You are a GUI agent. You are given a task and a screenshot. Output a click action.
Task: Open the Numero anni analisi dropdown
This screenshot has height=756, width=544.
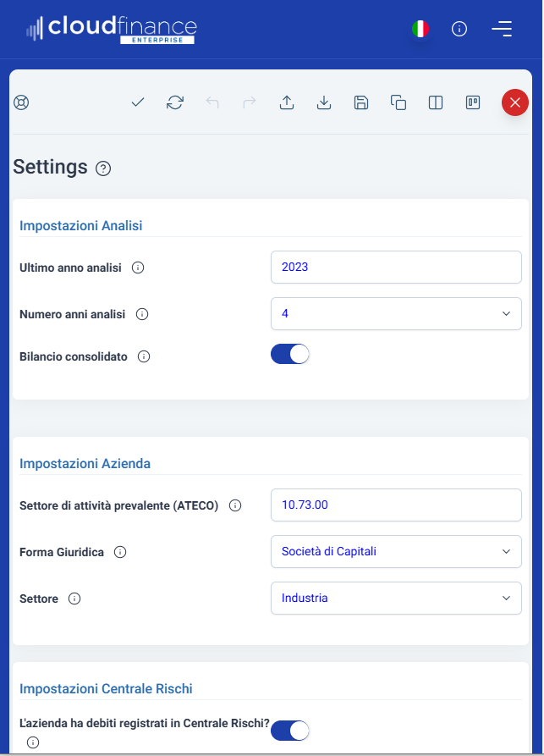pyautogui.click(x=396, y=314)
